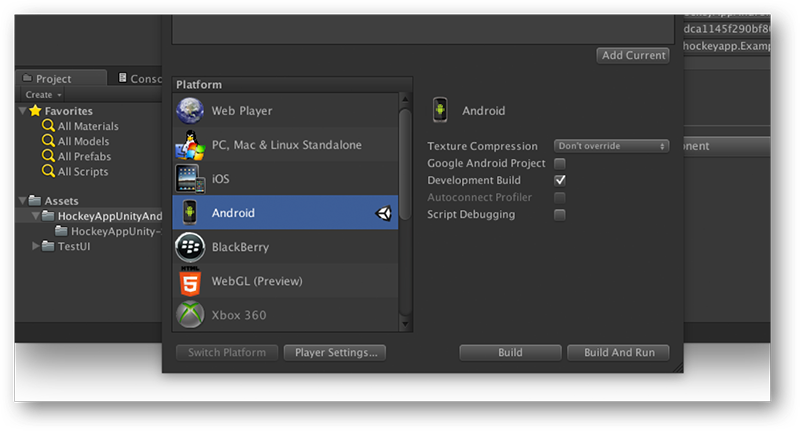Image resolution: width=800 pixels, height=431 pixels.
Task: Click the Platform header label
Action: (x=199, y=85)
